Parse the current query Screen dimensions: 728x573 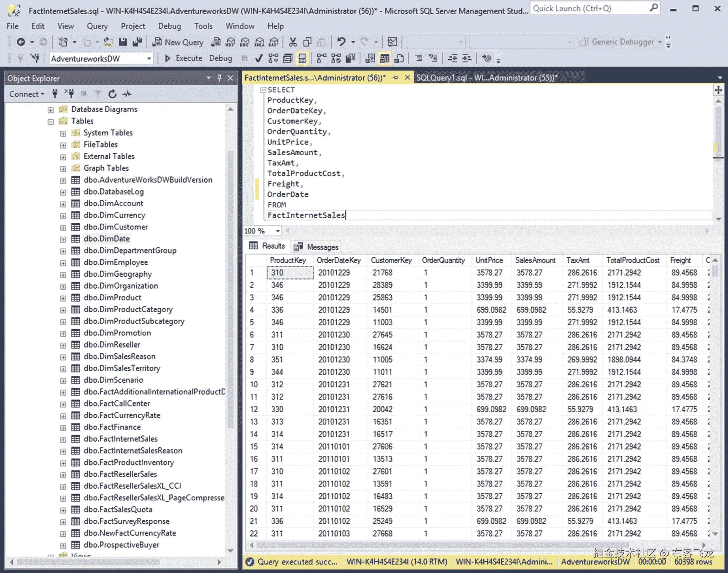coord(259,58)
